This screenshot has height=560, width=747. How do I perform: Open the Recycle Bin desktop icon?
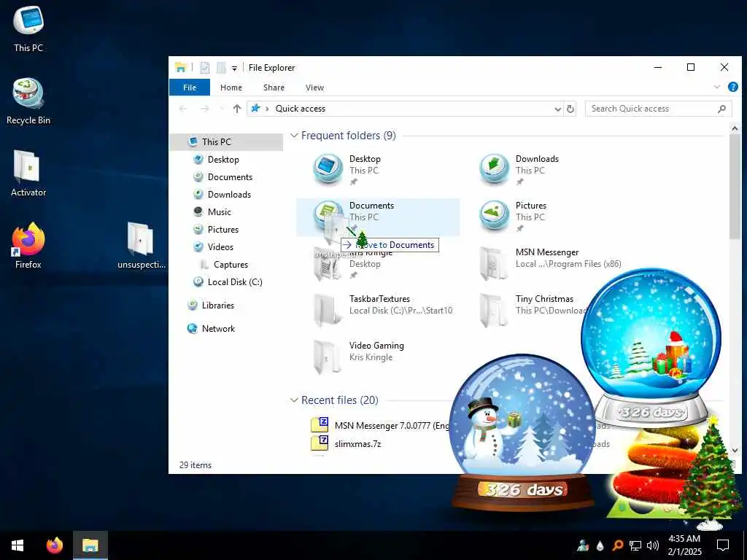(x=28, y=102)
